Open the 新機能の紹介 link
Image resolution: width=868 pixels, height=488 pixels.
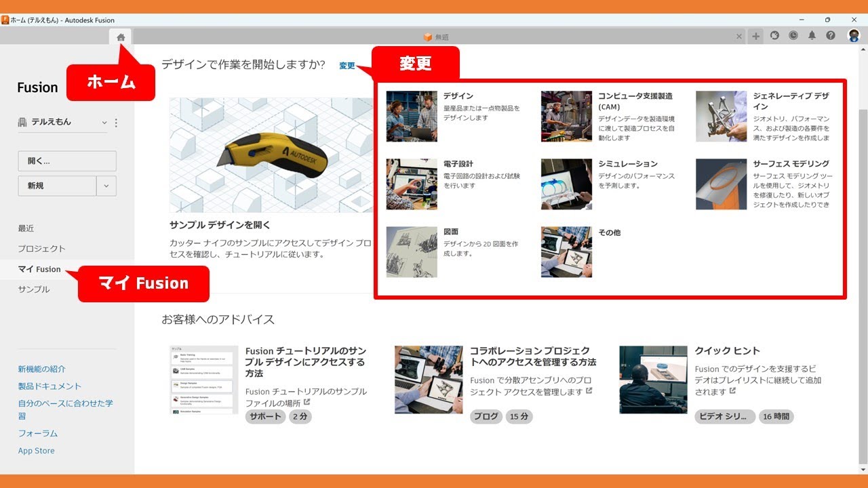click(x=42, y=369)
